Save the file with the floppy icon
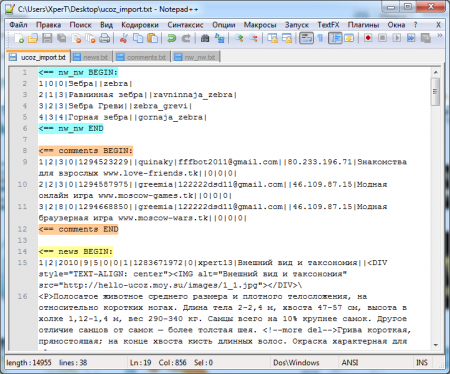450x374 pixels. click(x=47, y=38)
